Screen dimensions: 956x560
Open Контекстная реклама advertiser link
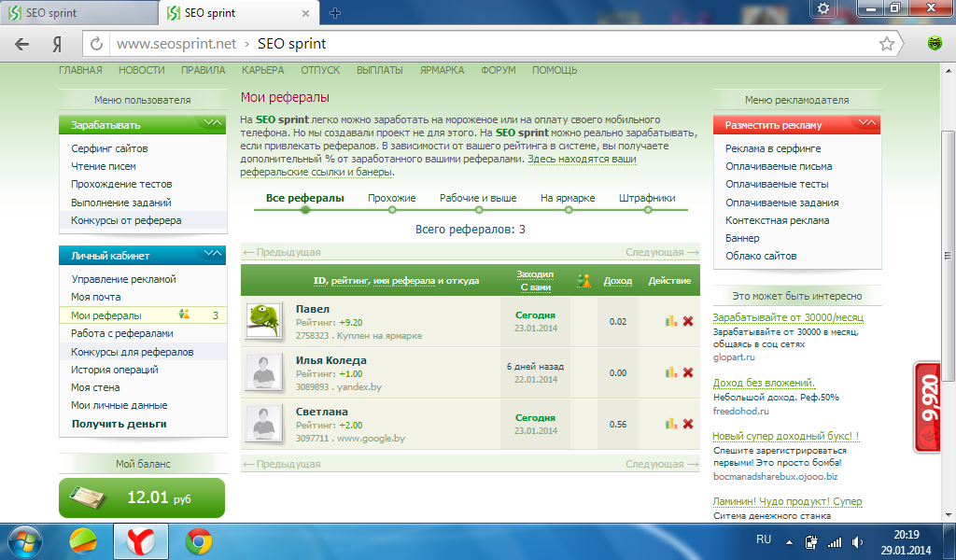point(778,220)
